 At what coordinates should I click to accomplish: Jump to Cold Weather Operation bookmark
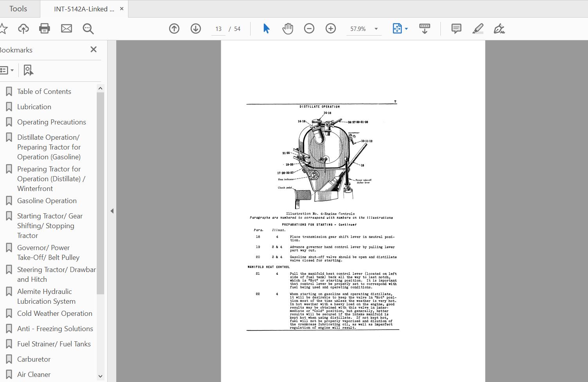click(x=54, y=314)
